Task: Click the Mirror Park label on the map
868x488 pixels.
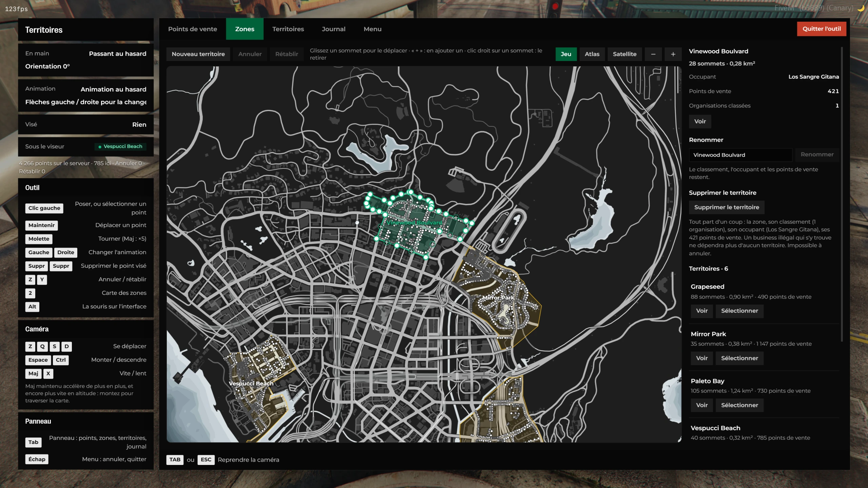Action: pos(498,298)
